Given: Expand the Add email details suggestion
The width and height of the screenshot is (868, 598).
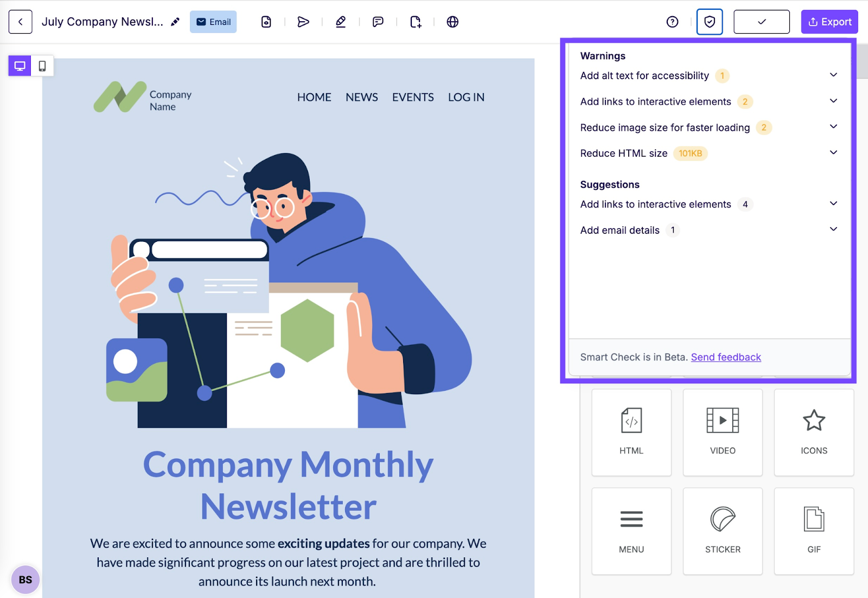Looking at the screenshot, I should coord(833,230).
